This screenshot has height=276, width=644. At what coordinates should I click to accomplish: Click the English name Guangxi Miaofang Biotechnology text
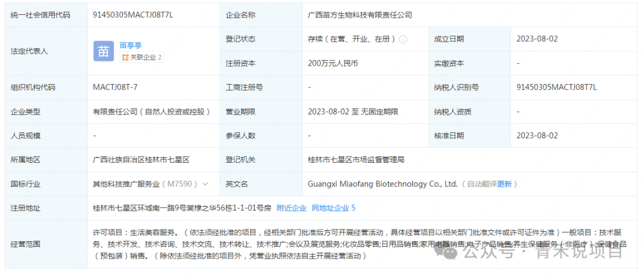click(382, 184)
